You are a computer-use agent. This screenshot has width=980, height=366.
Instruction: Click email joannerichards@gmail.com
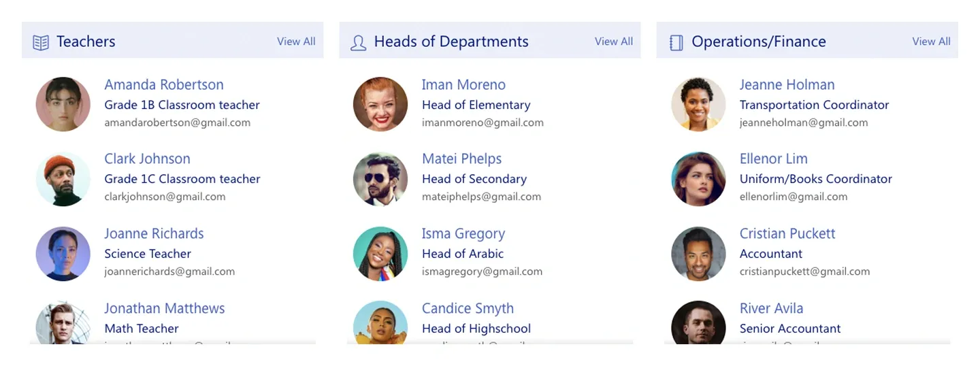169,272
